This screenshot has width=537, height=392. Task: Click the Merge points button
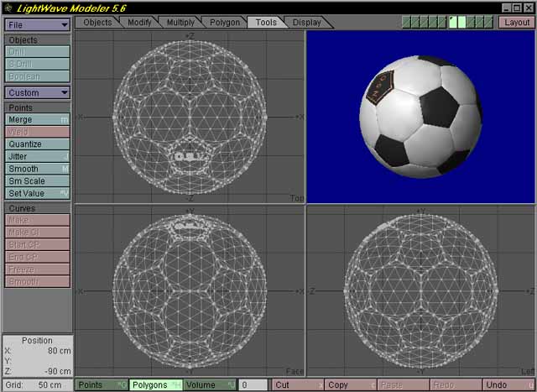point(38,120)
